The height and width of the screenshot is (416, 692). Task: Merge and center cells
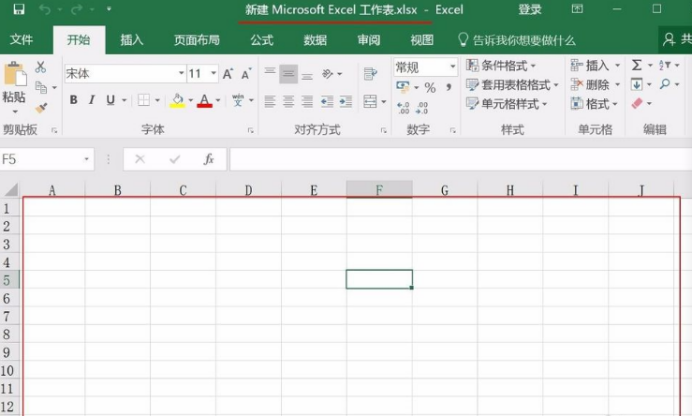pos(370,101)
